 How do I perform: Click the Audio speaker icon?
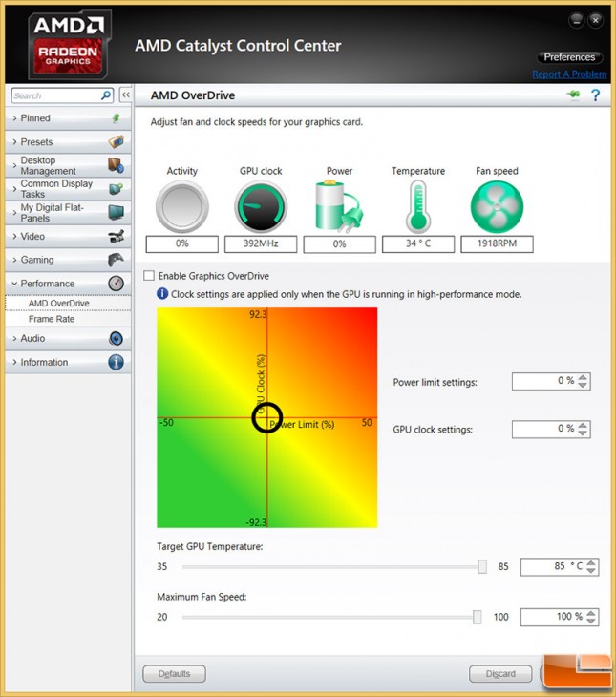(117, 338)
